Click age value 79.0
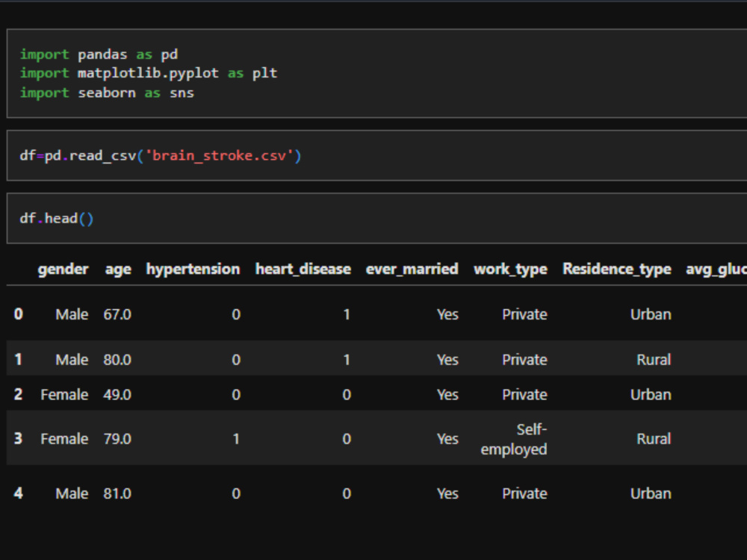This screenshot has height=560, width=747. click(117, 438)
